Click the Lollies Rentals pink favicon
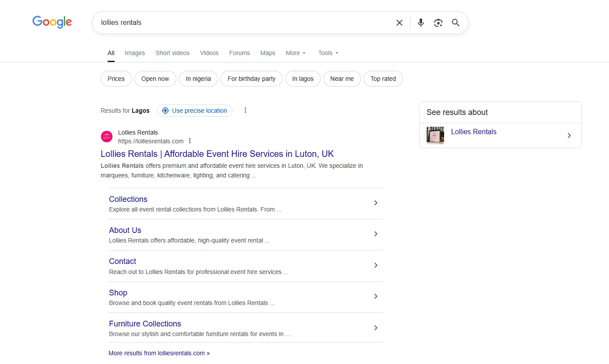 click(107, 136)
